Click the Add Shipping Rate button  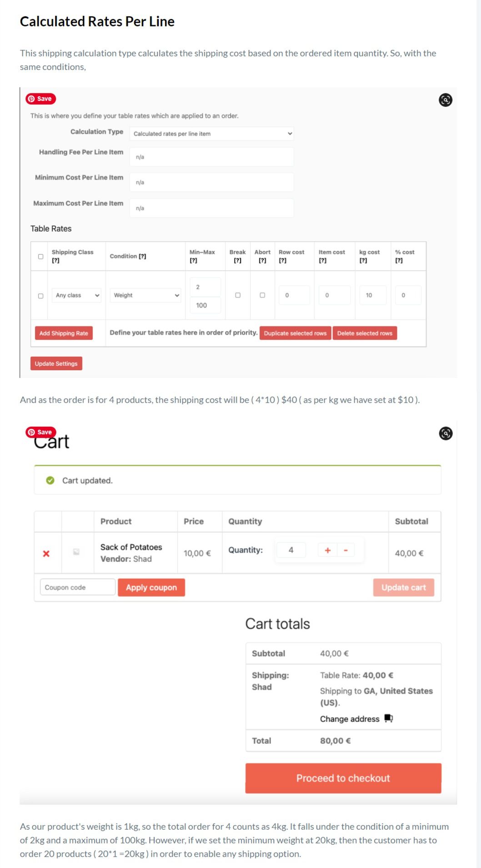pos(64,333)
